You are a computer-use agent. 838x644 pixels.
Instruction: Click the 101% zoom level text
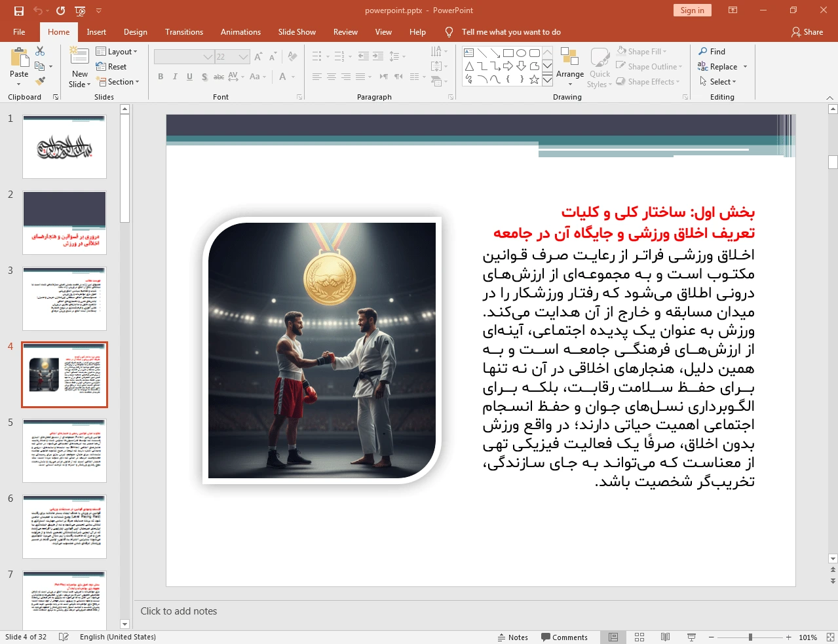pyautogui.click(x=808, y=637)
